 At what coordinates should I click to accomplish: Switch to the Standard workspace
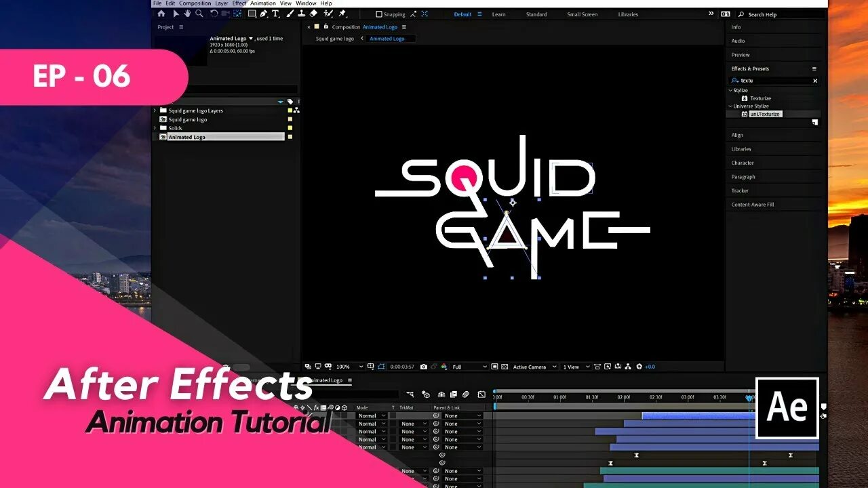click(536, 14)
